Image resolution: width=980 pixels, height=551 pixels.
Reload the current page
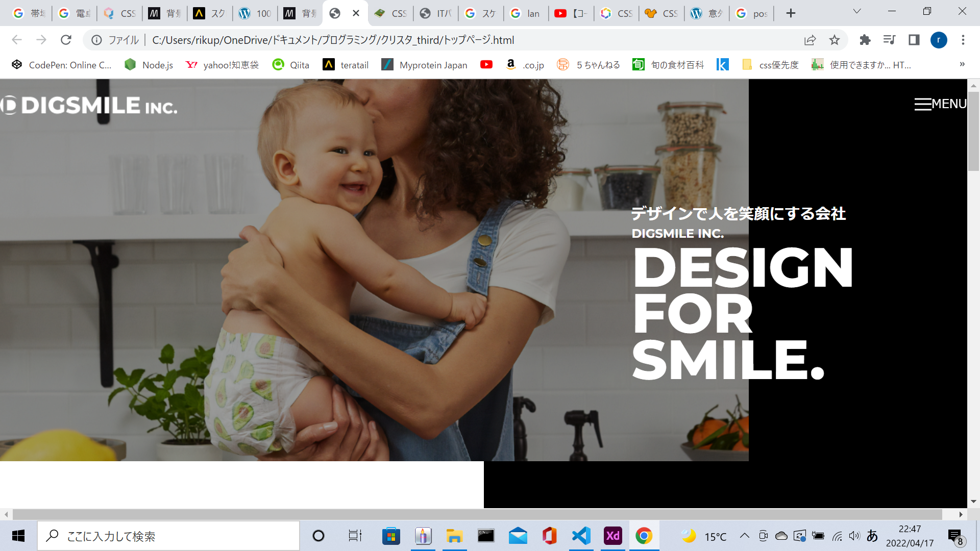66,40
